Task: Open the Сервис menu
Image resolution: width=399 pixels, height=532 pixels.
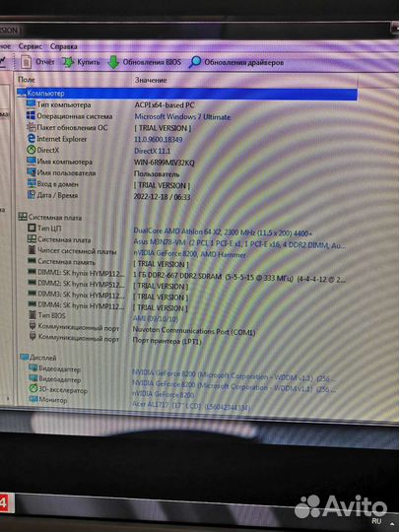Action: tap(30, 46)
